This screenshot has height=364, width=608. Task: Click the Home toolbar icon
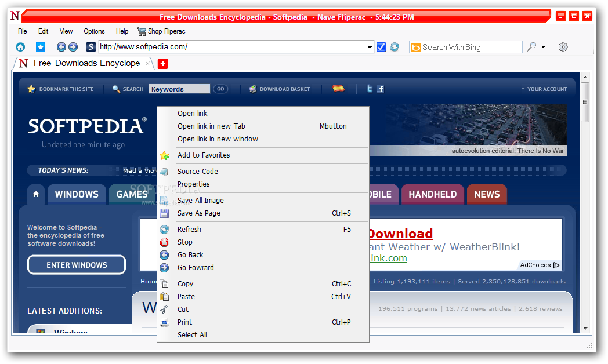coord(20,47)
